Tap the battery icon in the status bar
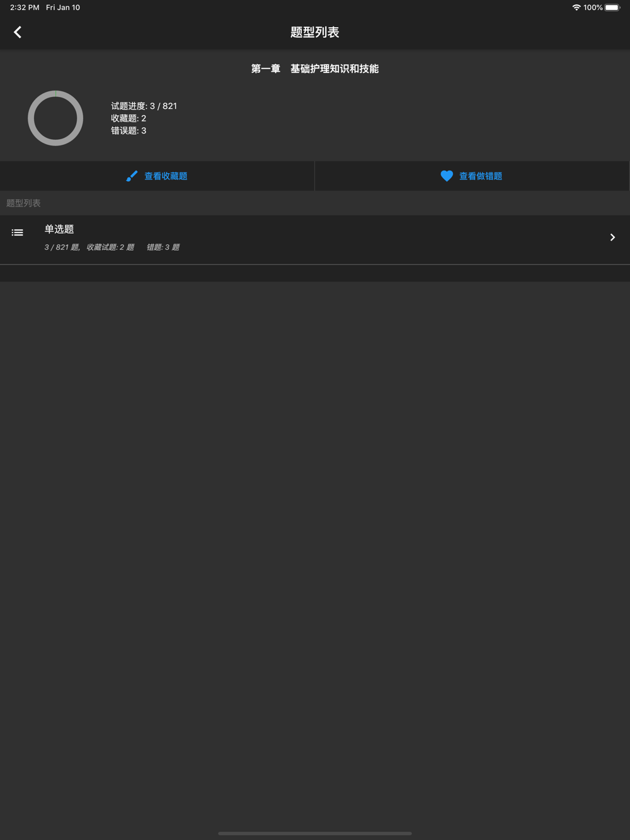This screenshot has width=630, height=840. tap(613, 8)
